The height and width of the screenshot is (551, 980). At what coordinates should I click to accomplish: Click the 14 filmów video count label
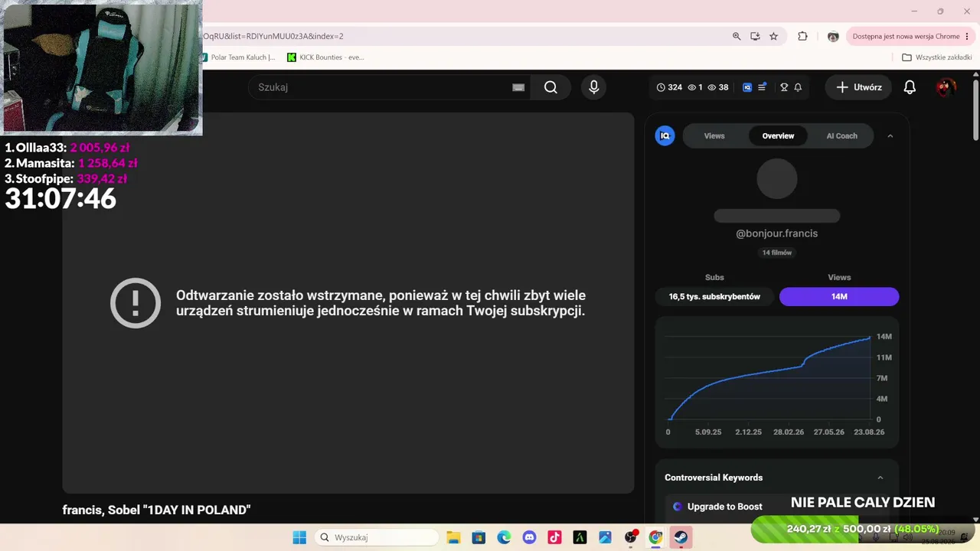coord(777,253)
